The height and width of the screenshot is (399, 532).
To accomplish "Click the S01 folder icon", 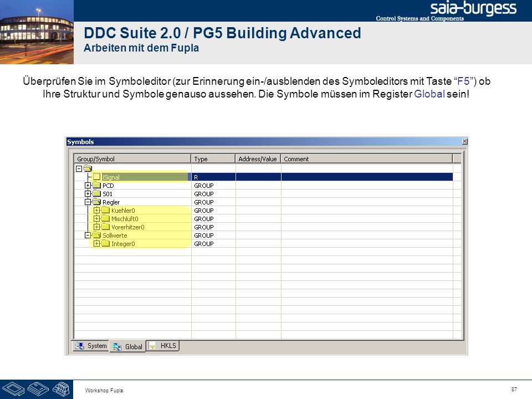I will (97, 193).
